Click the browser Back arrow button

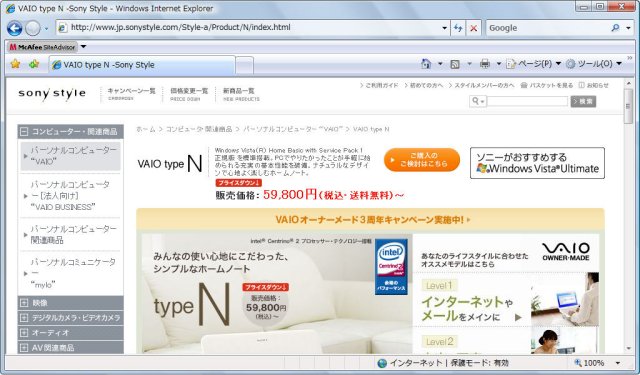point(14,28)
